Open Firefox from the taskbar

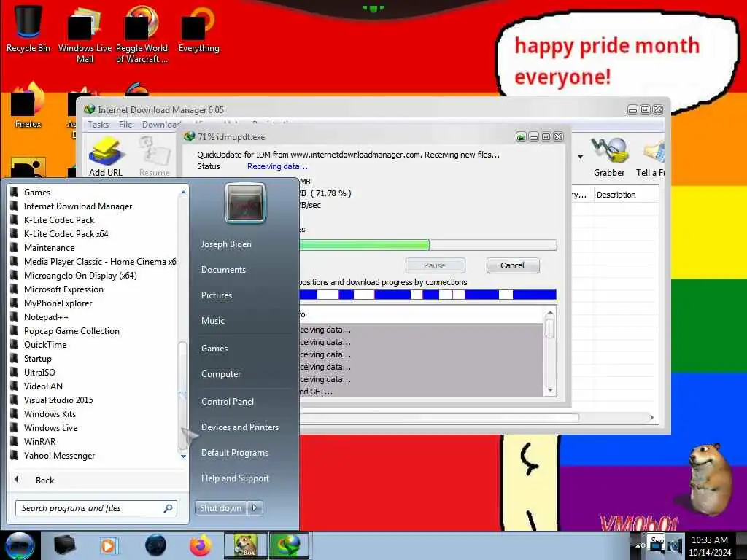point(200,545)
